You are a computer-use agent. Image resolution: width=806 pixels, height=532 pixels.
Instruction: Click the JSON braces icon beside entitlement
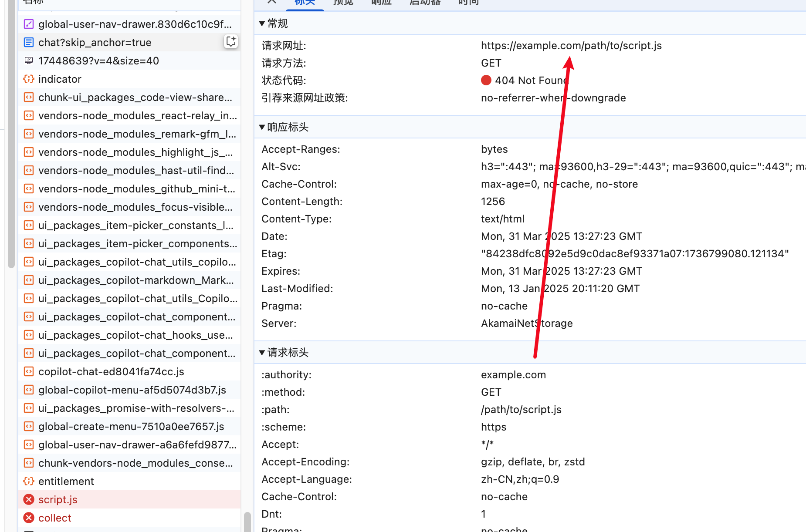tap(29, 481)
